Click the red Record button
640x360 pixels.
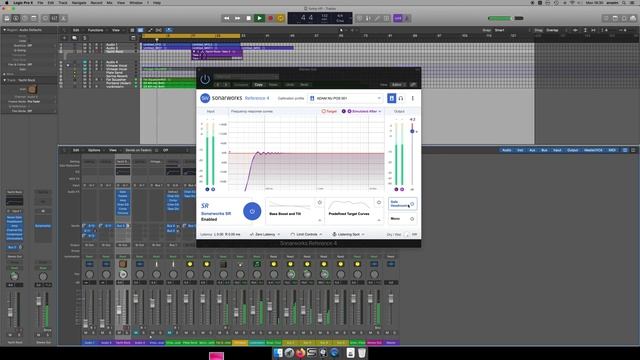click(270, 18)
